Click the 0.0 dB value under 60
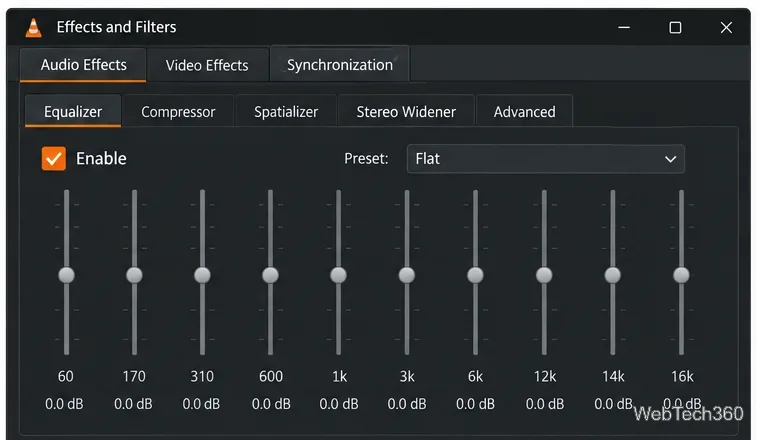760x440 pixels. point(64,404)
